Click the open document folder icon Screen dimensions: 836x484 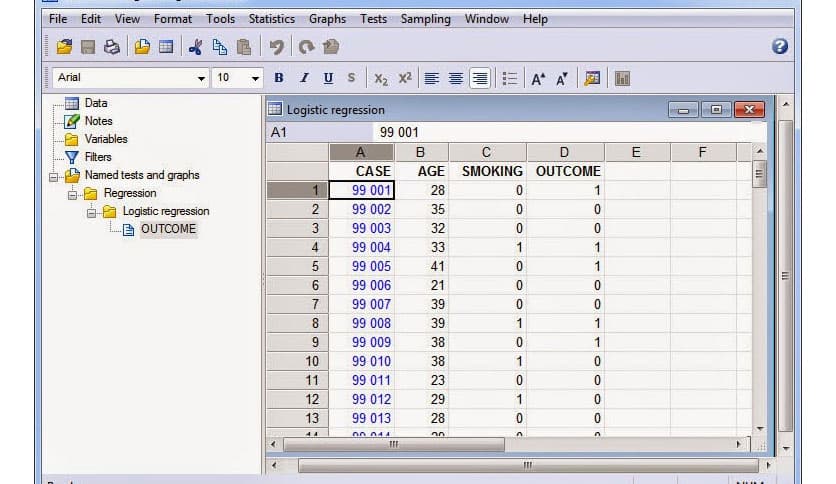point(142,47)
